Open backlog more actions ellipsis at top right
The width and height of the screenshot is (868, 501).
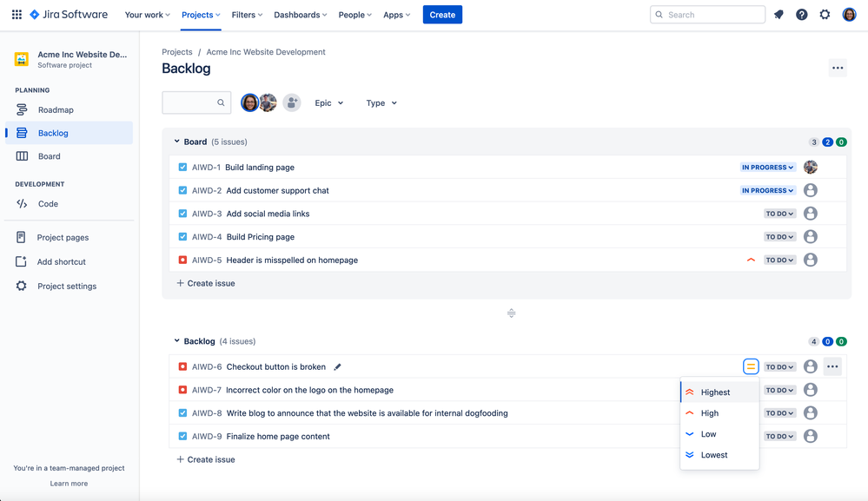[x=838, y=68]
